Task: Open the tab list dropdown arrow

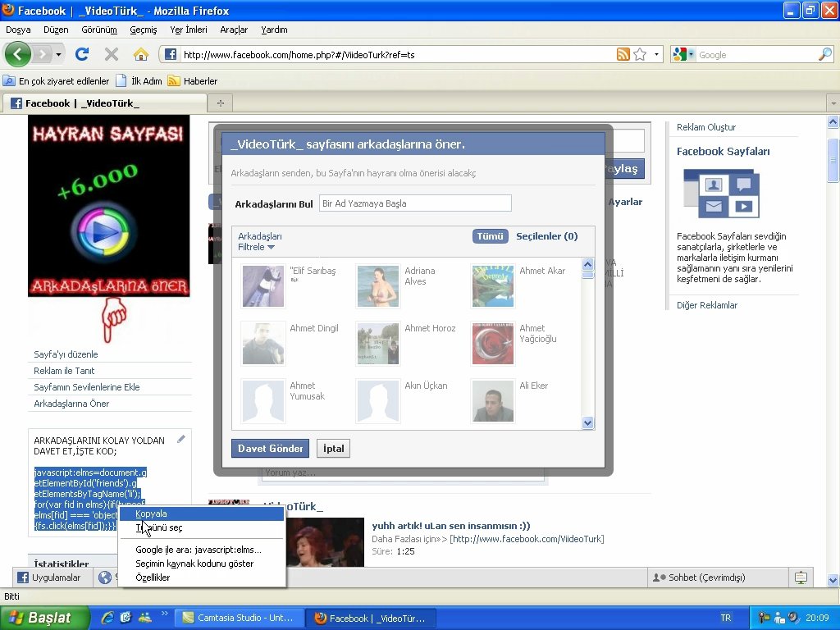Action: pyautogui.click(x=833, y=103)
